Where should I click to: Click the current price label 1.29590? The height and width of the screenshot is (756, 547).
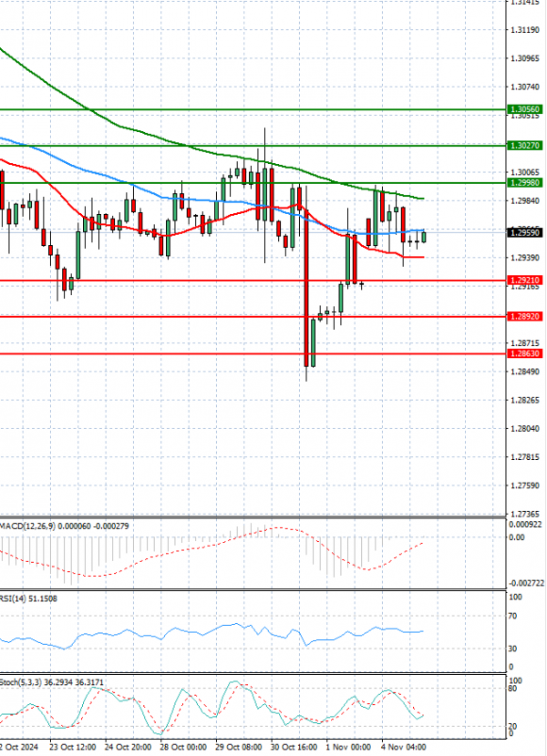point(524,232)
